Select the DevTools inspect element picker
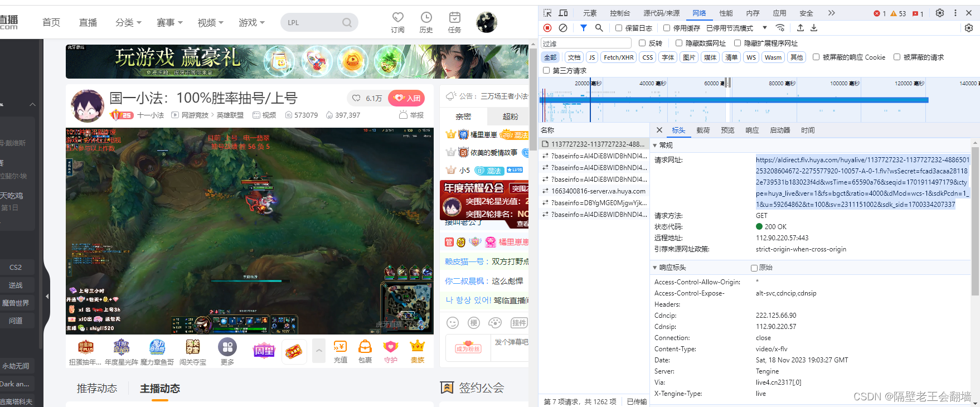The height and width of the screenshot is (407, 980). (x=547, y=13)
